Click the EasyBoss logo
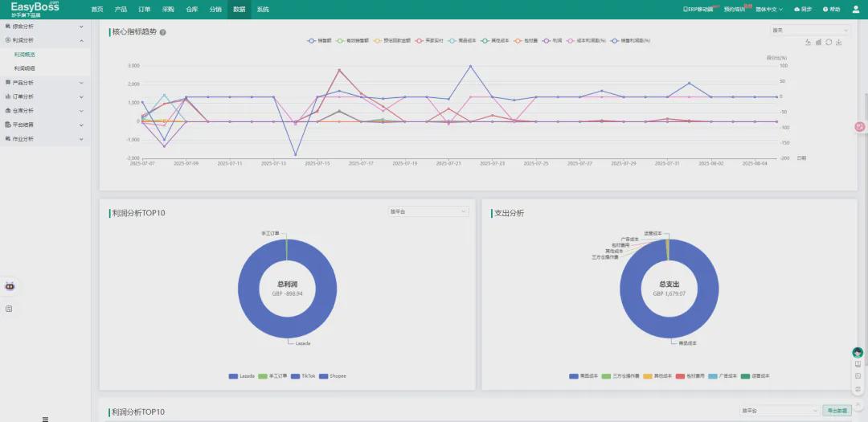 pos(35,9)
